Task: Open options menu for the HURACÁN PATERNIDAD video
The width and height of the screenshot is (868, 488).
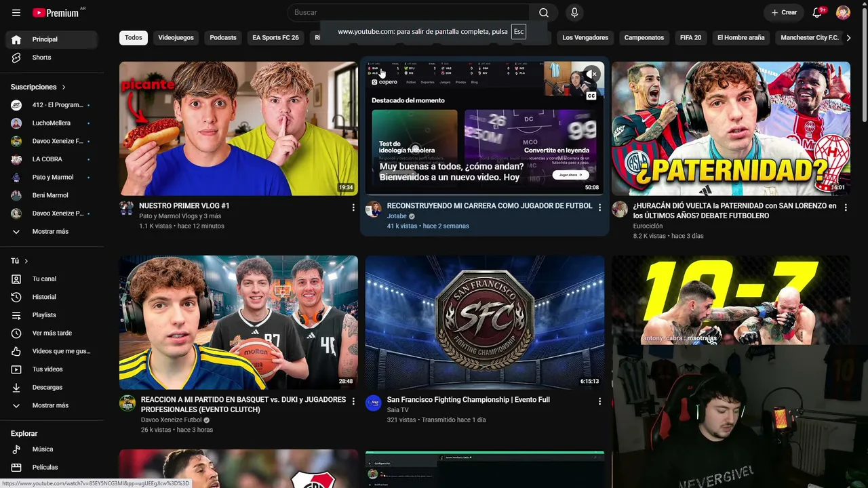Action: 846,207
